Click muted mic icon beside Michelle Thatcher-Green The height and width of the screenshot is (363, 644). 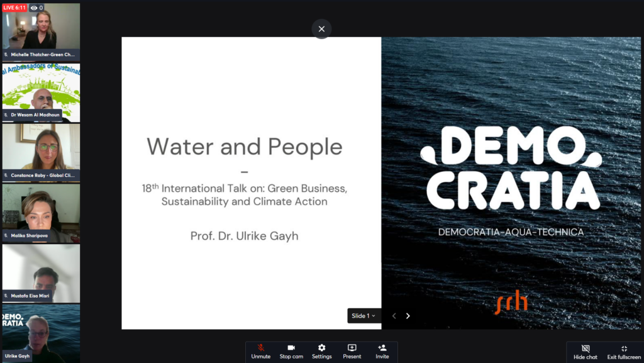click(6, 55)
